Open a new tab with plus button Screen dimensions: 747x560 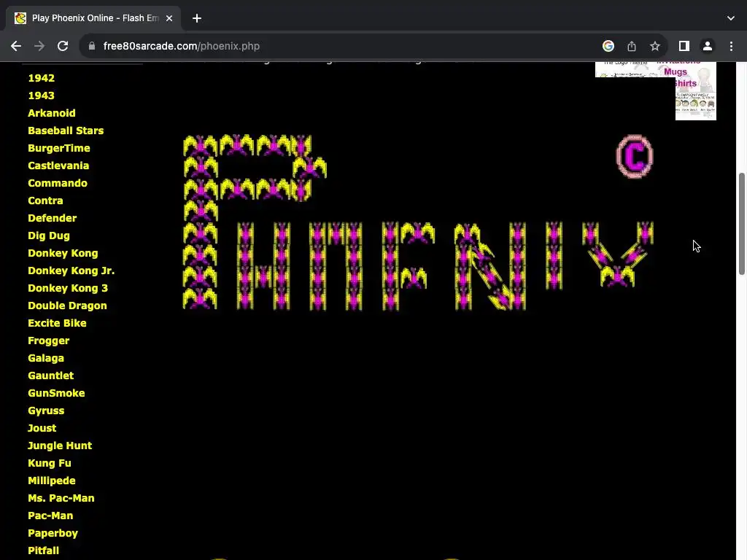[197, 18]
